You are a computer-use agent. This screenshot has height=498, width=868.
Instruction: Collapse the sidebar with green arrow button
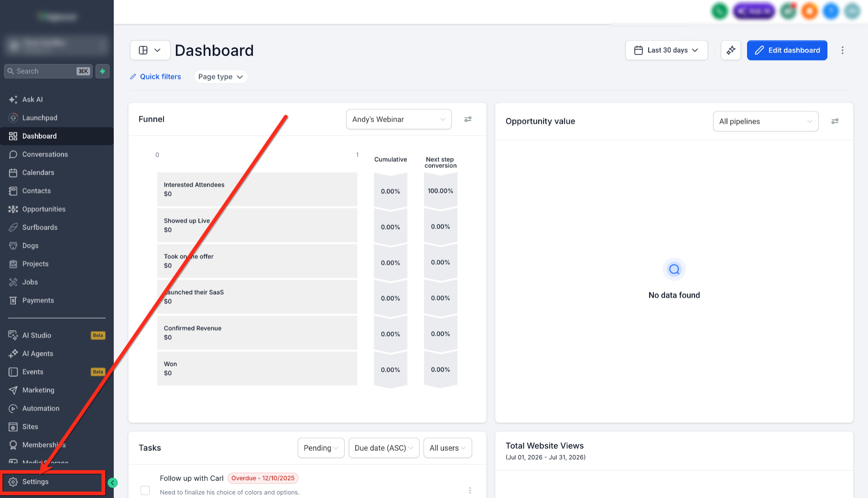[x=113, y=483]
